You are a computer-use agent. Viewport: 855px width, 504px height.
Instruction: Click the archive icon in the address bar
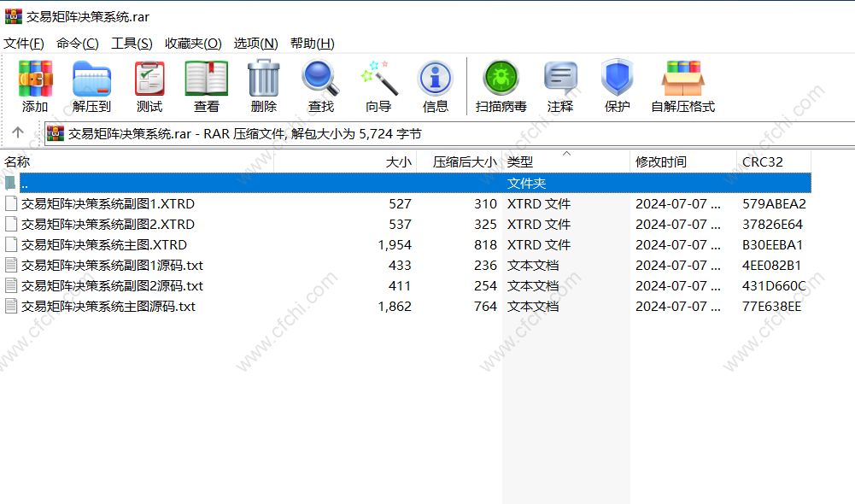point(56,133)
